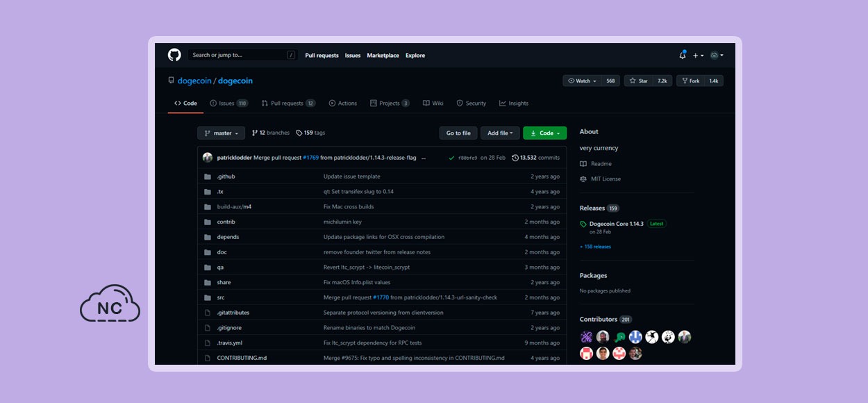Open the Readme link in About

point(601,164)
